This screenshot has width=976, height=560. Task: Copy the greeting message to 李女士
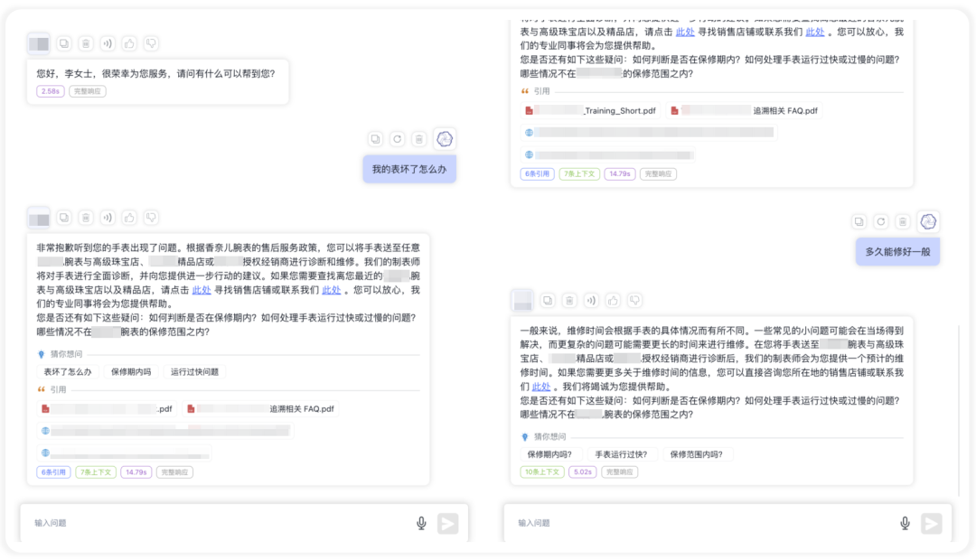[x=64, y=43]
